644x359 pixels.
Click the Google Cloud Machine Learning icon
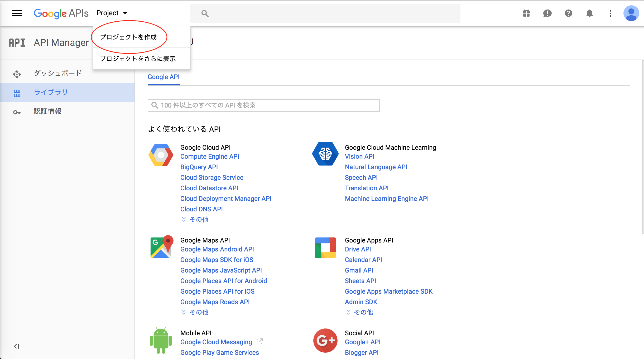click(x=325, y=154)
